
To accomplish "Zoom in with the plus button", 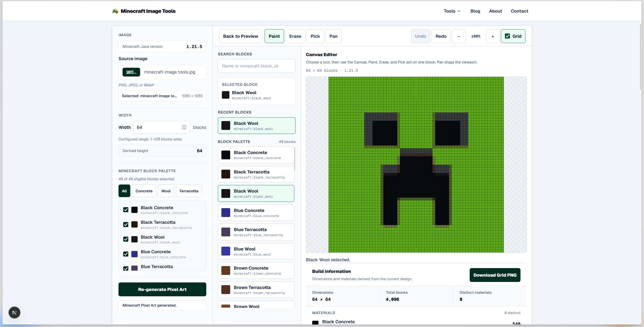I will pos(493,36).
